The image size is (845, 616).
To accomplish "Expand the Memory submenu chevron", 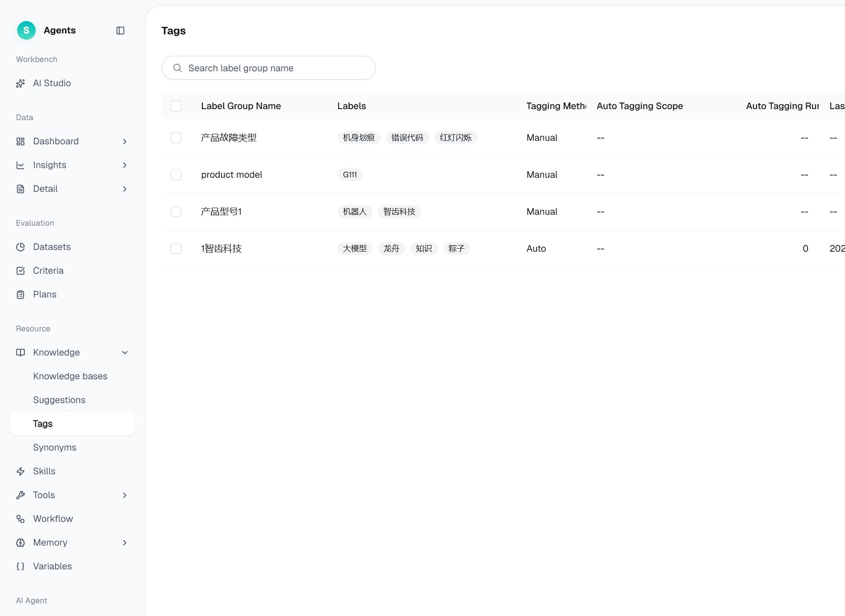I will pyautogui.click(x=125, y=543).
